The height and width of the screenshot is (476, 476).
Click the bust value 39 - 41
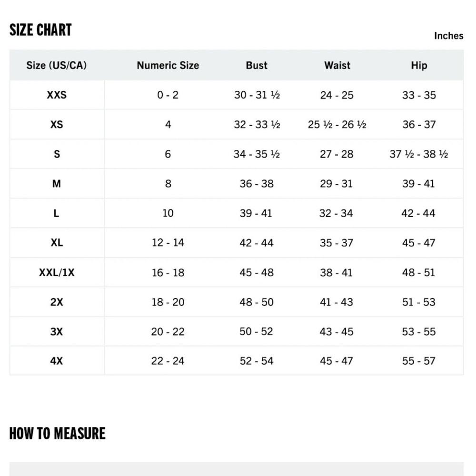257,213
